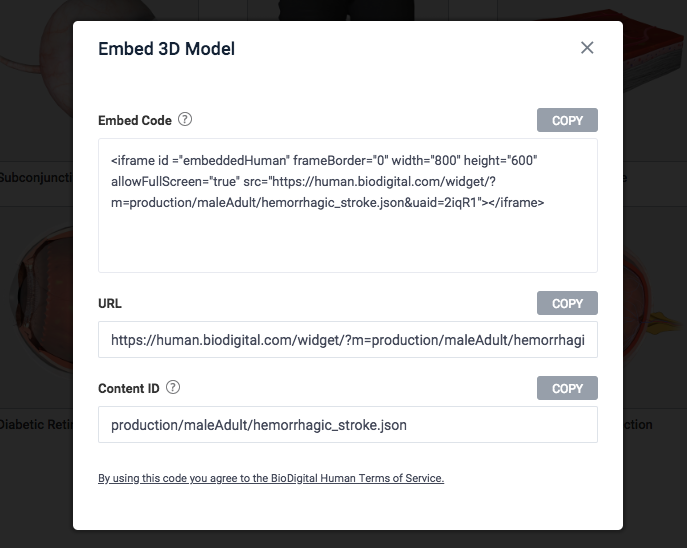
Task: Copy the embed code iframe snippet
Action: coord(567,120)
